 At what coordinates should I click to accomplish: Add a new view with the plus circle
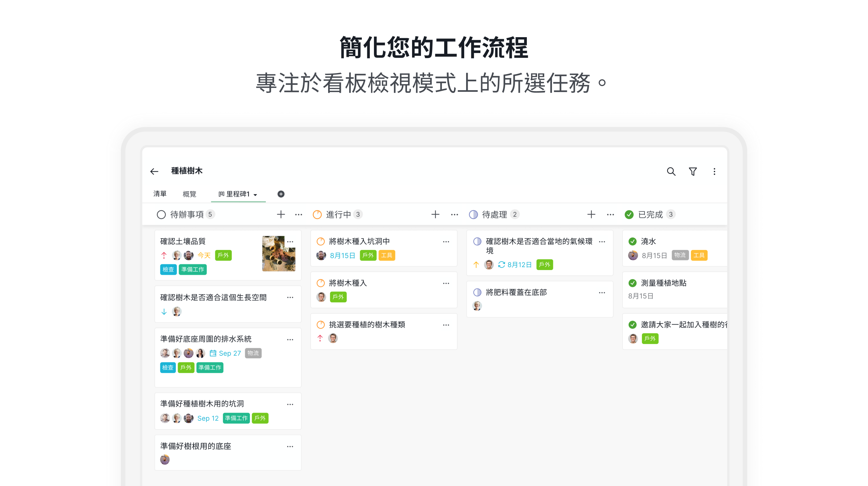(281, 194)
